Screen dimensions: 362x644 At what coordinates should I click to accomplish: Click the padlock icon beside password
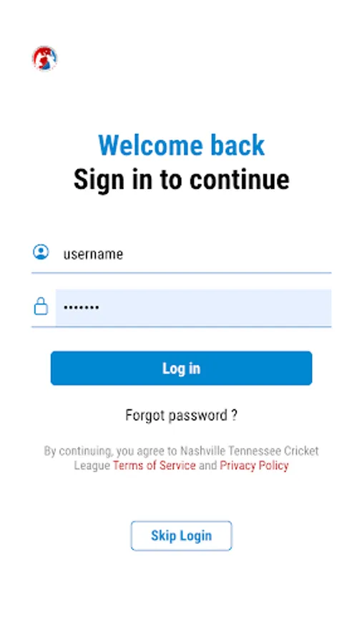click(x=41, y=306)
